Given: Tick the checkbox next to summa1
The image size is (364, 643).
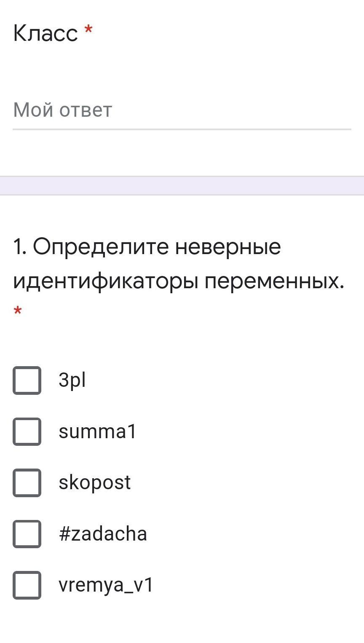Looking at the screenshot, I should click(x=27, y=431).
